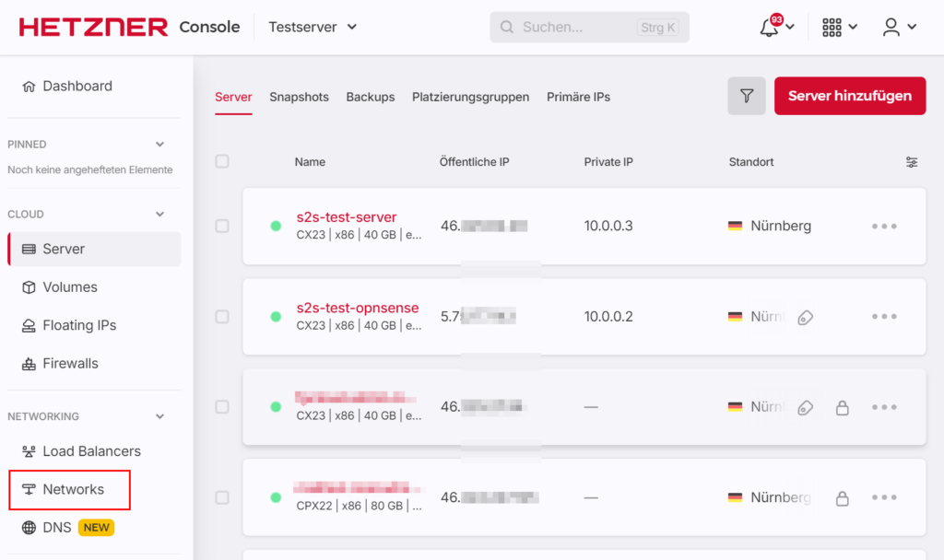Click Nürnberg on s2s-test-server row
The height and width of the screenshot is (560, 944).
point(781,227)
